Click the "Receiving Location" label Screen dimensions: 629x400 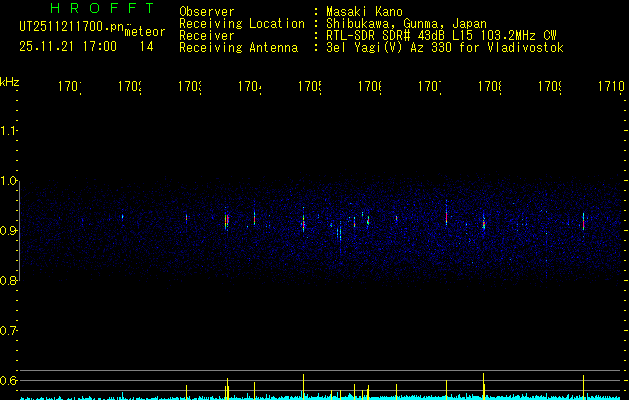[242, 24]
